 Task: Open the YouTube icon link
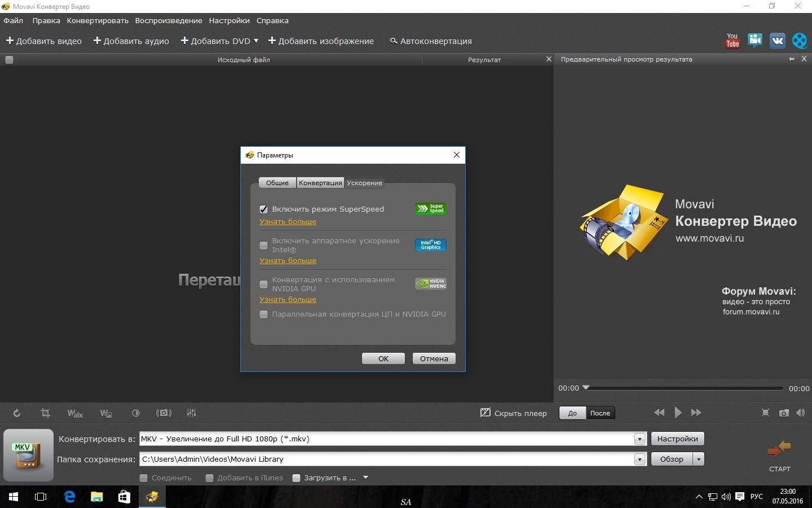click(732, 40)
